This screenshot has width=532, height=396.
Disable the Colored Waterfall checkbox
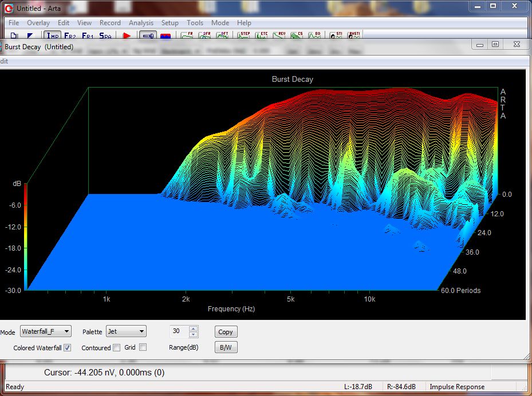click(x=67, y=347)
